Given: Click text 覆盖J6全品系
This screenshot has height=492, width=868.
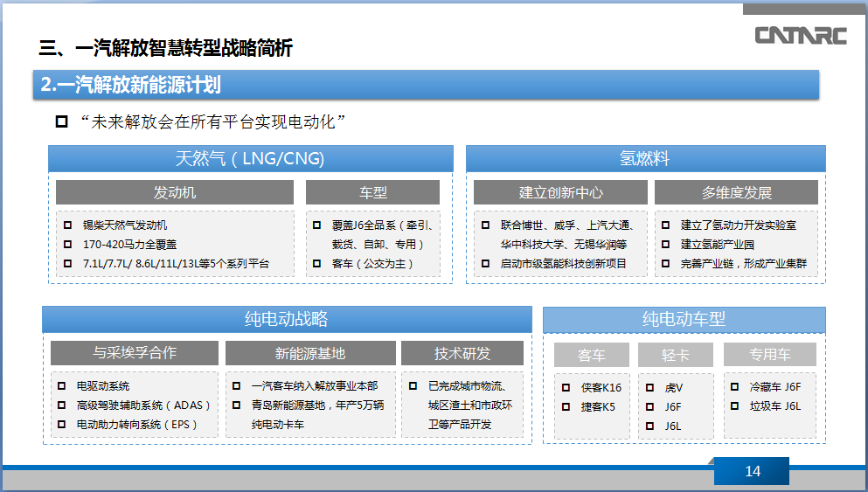Looking at the screenshot, I should coord(364,225).
